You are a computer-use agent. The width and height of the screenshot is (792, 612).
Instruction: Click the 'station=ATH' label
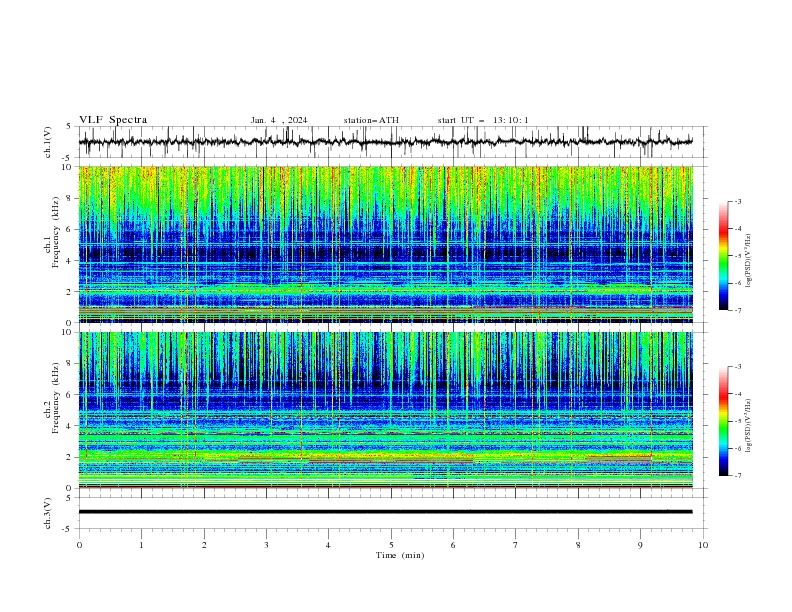pos(371,120)
